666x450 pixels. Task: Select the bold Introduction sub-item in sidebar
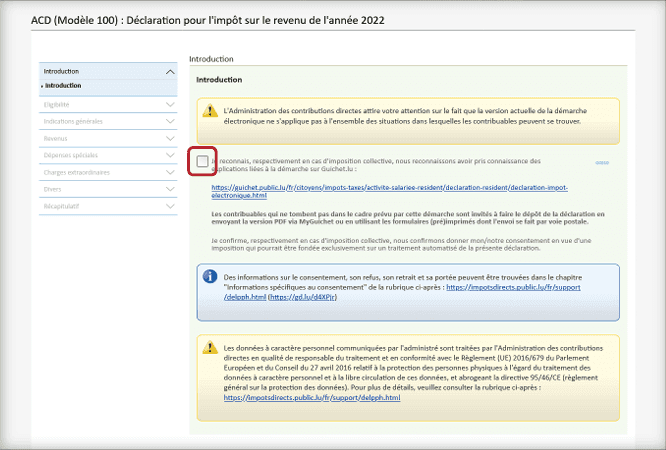point(63,86)
